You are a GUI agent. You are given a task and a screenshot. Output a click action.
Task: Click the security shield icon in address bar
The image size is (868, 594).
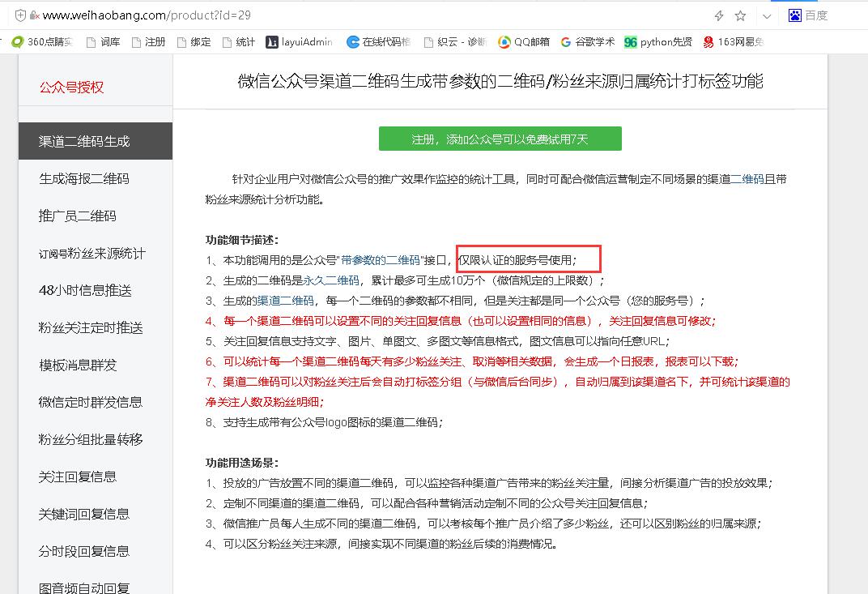point(20,15)
